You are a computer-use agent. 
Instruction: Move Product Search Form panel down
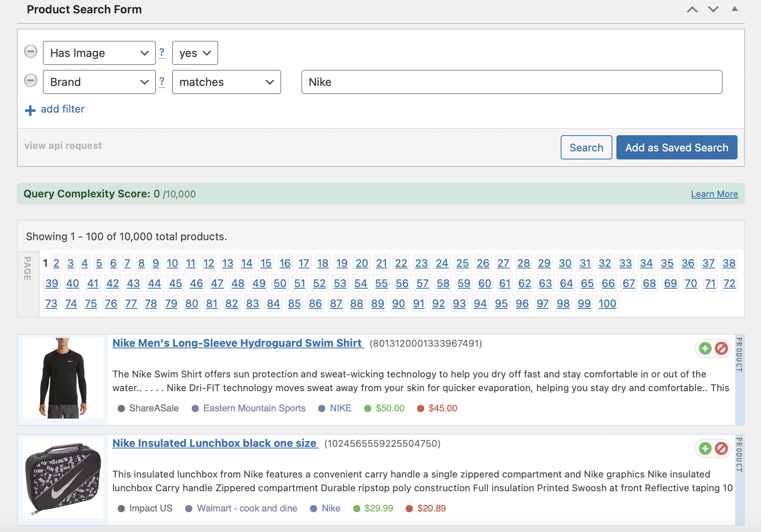click(x=713, y=9)
